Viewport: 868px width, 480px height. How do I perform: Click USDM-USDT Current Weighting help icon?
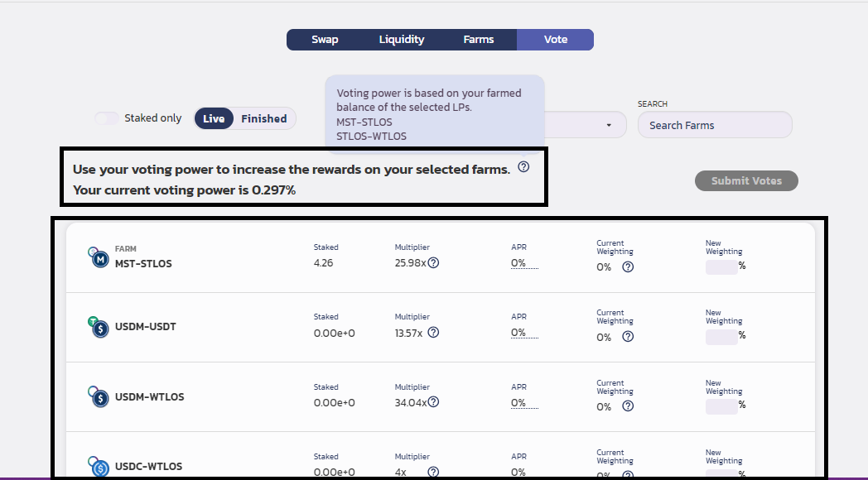pyautogui.click(x=628, y=337)
